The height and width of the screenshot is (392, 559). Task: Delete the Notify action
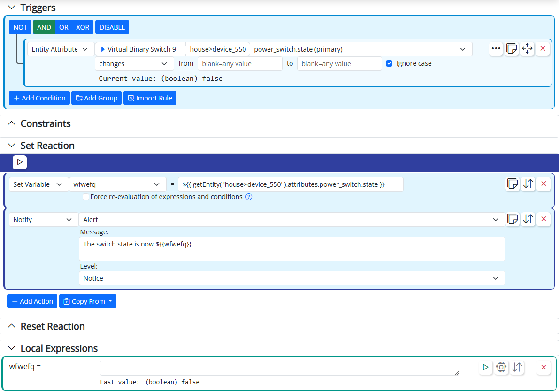pyautogui.click(x=544, y=219)
